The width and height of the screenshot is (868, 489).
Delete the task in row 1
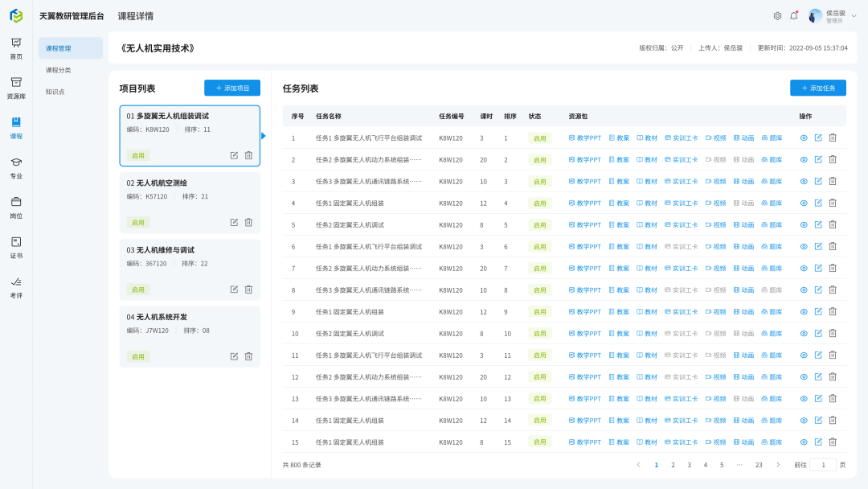(x=833, y=138)
